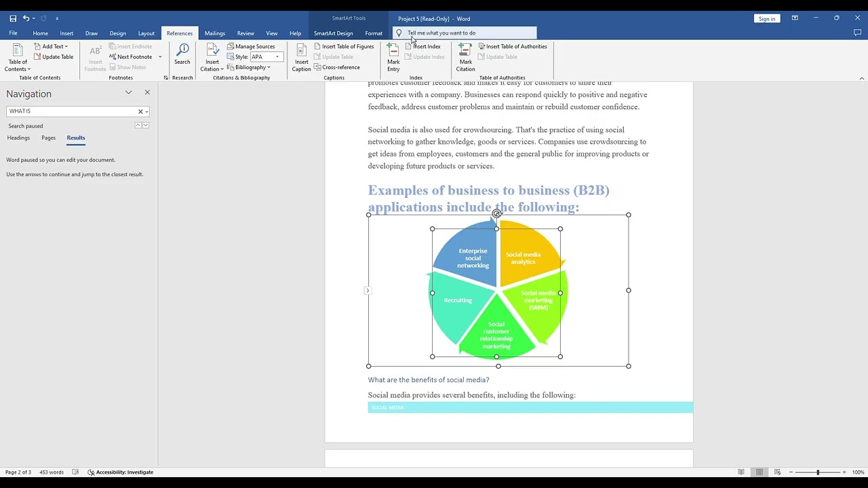868x488 pixels.
Task: Collapse the ribbon with the chevron
Action: (862, 78)
